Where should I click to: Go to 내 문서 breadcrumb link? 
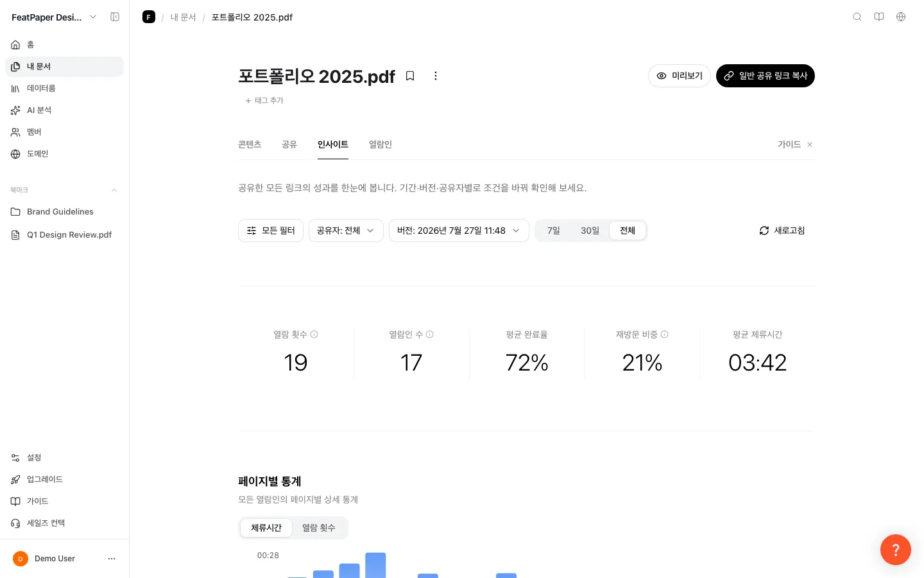(x=183, y=17)
